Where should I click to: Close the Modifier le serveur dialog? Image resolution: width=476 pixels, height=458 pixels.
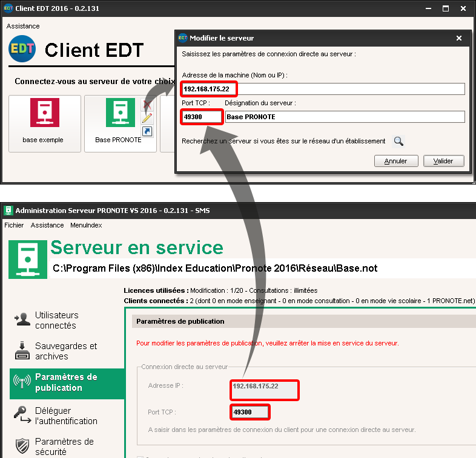pos(458,38)
